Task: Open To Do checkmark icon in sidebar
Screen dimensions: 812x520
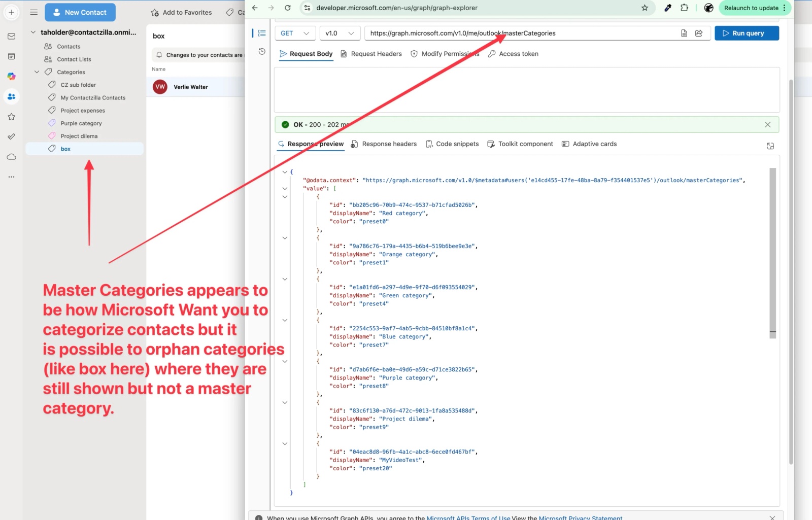Action: pyautogui.click(x=11, y=136)
